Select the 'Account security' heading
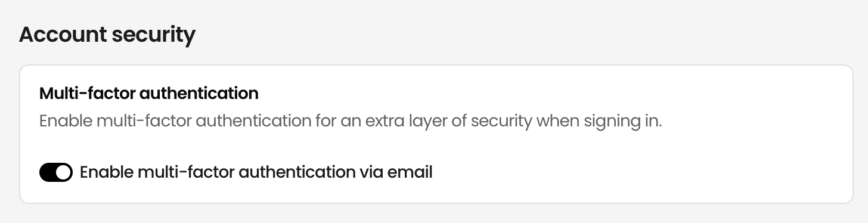Image resolution: width=868 pixels, height=223 pixels. pyautogui.click(x=107, y=36)
